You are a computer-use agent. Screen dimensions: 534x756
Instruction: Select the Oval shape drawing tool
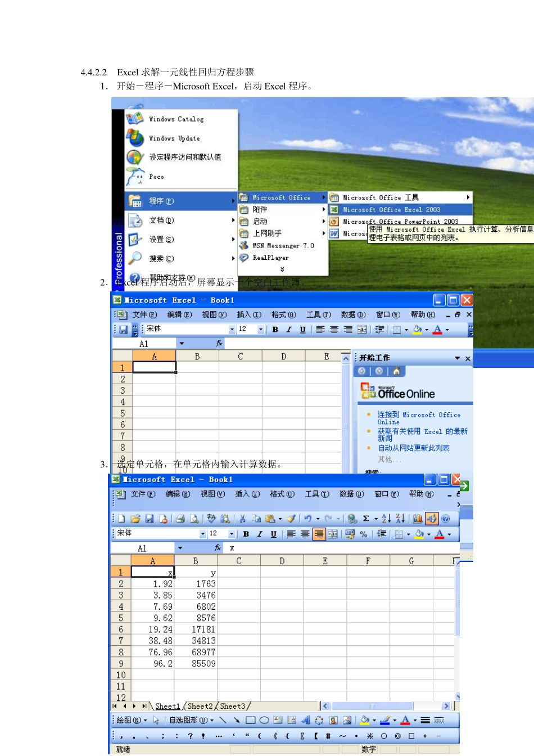264,720
